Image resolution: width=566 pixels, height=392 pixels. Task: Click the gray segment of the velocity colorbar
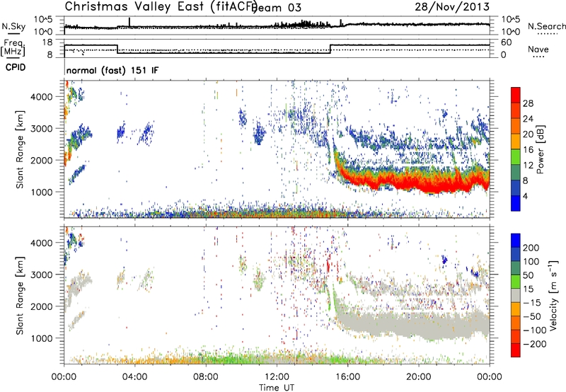pyautogui.click(x=516, y=296)
